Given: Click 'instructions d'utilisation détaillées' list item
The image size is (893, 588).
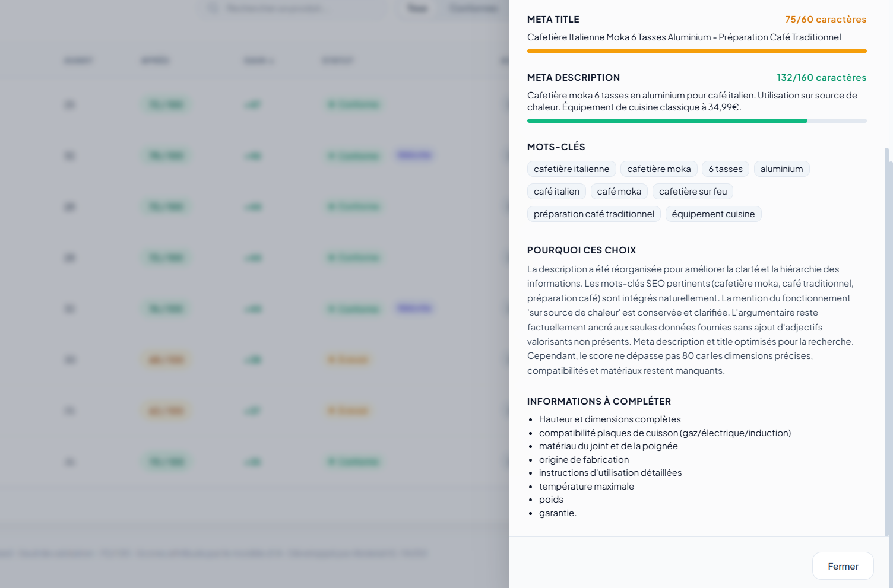Looking at the screenshot, I should coord(610,473).
